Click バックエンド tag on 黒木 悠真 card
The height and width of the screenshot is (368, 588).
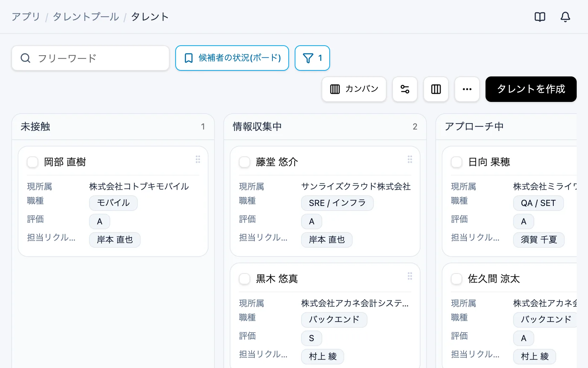(x=334, y=320)
